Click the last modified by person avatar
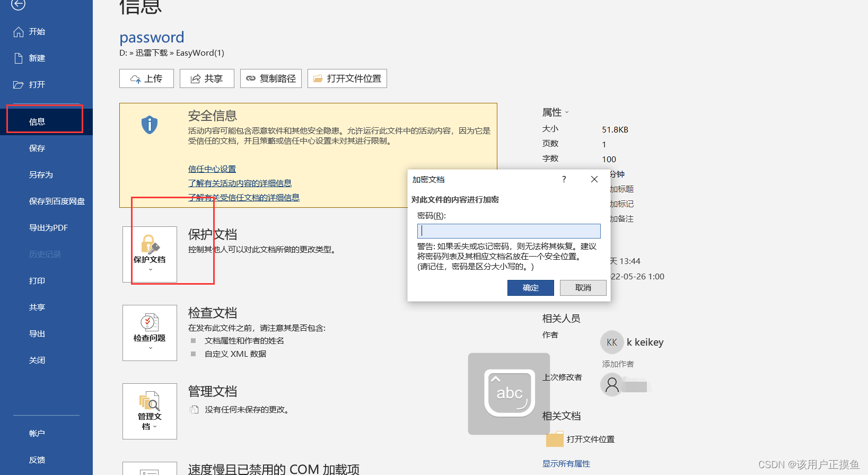This screenshot has height=475, width=868. click(x=612, y=384)
